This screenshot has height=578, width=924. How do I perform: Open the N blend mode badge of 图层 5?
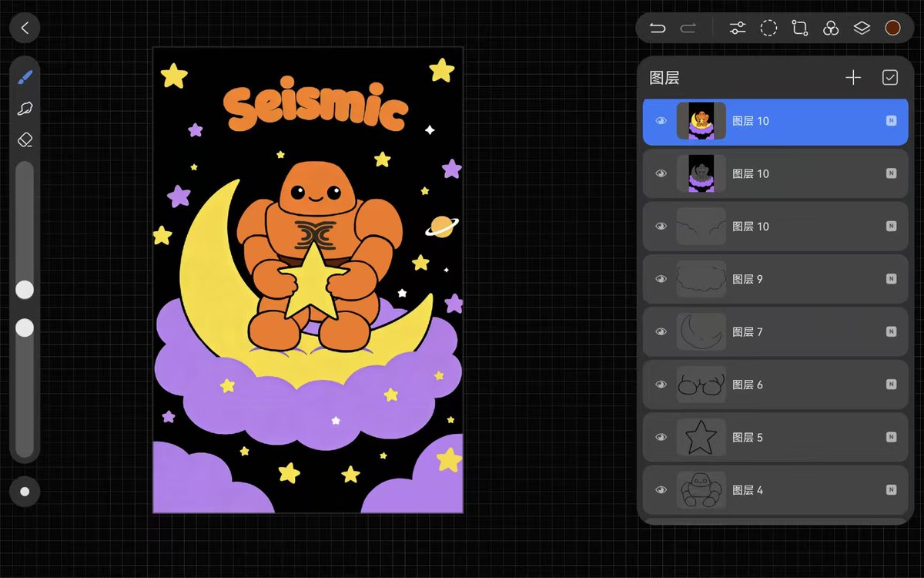891,437
